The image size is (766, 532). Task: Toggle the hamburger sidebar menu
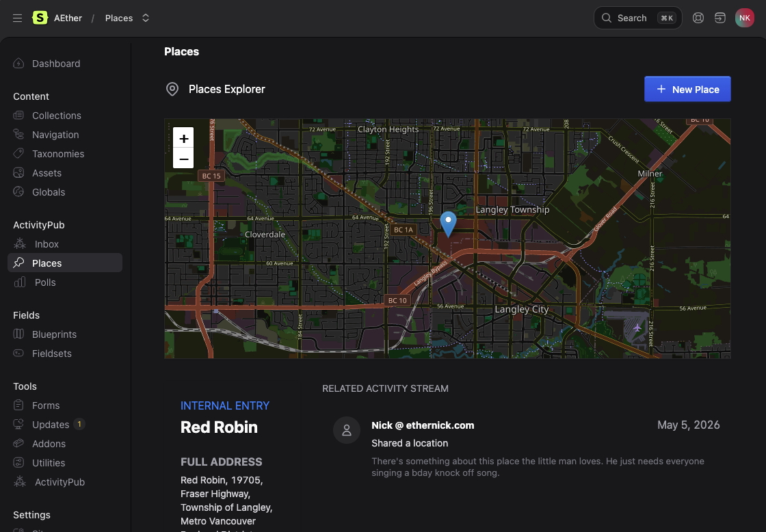point(18,18)
